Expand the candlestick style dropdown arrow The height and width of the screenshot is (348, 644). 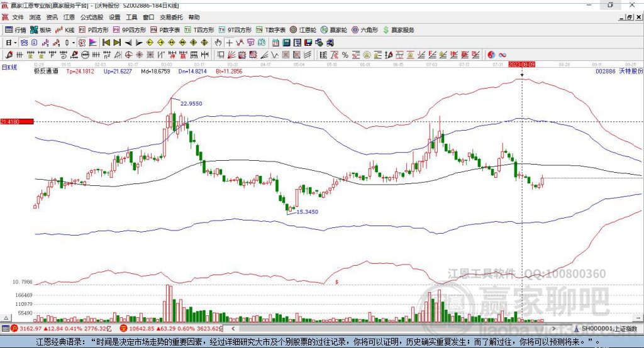point(74,43)
